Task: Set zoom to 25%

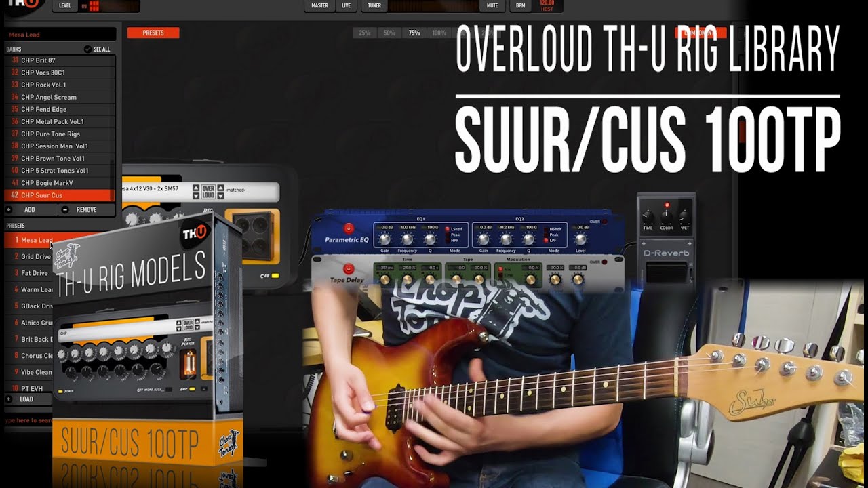Action: click(364, 33)
